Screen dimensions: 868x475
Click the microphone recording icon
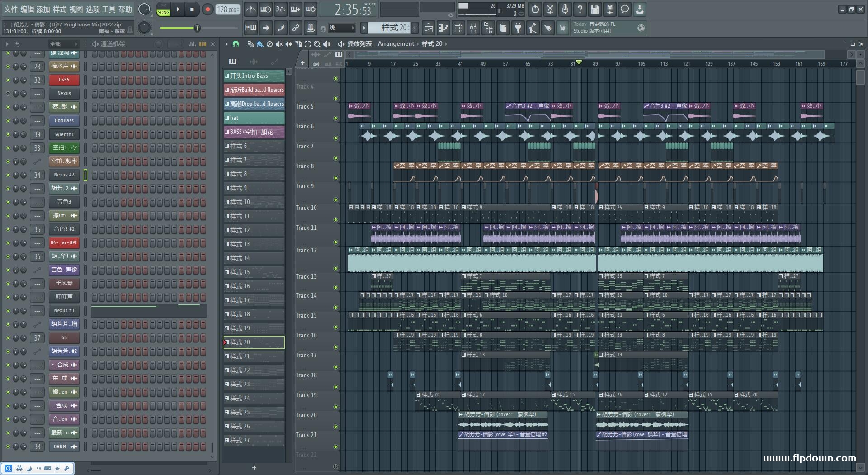[565, 9]
